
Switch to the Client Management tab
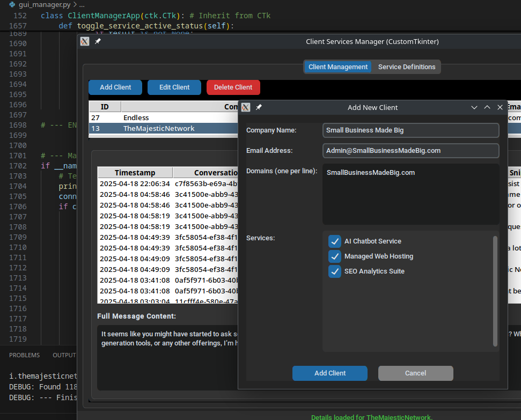point(338,67)
